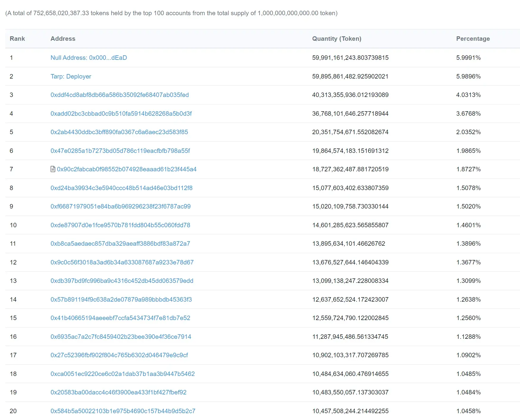Click percentage value 1.9865%
Screen dimensions: 520x420
coord(469,151)
